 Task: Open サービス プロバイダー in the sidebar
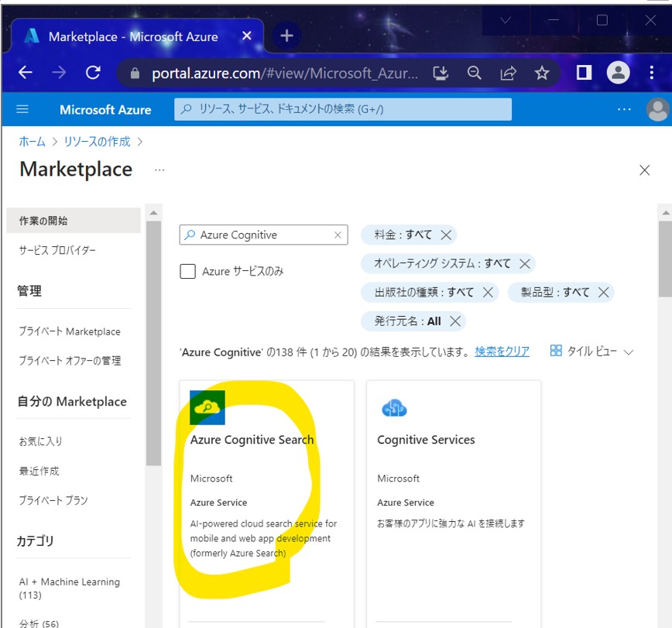[57, 250]
